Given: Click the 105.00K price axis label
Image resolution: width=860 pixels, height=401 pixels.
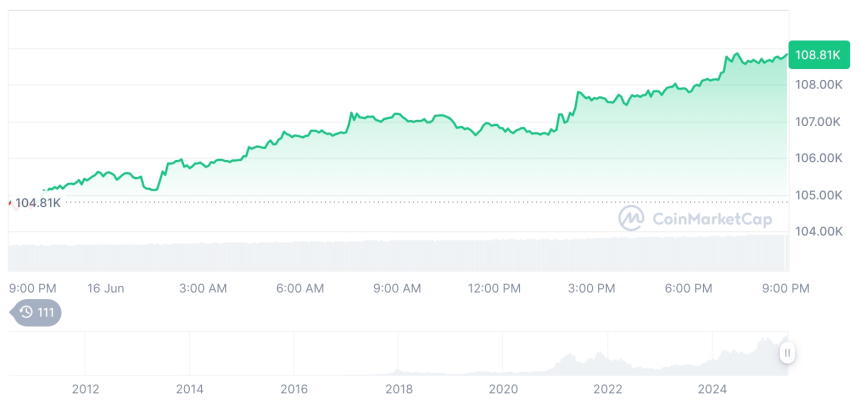Looking at the screenshot, I should 818,195.
